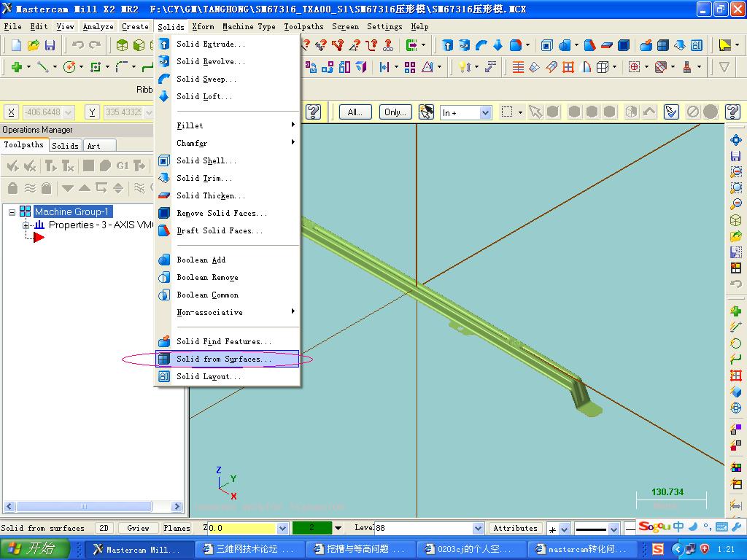Open the Level 88 dropdown
Screen dimensions: 747x560
(x=479, y=528)
